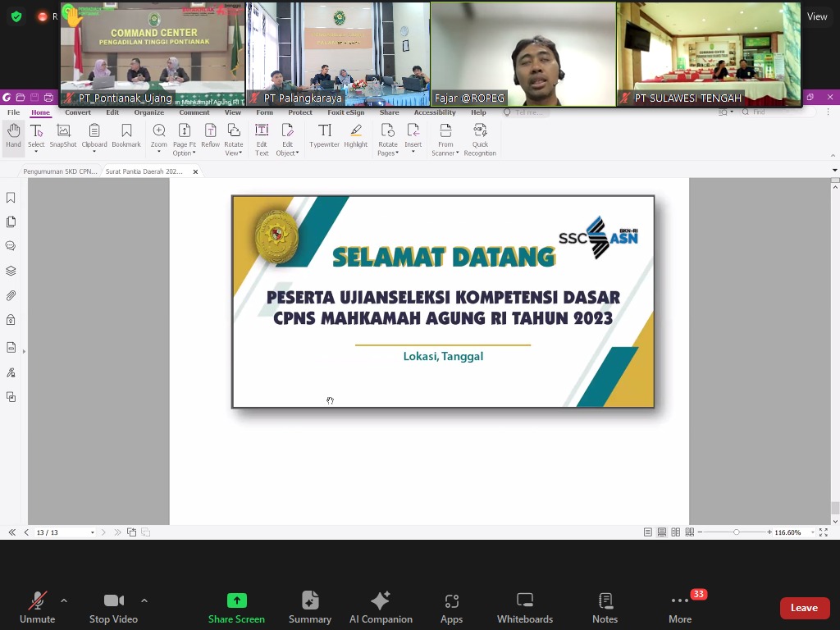Expand audio options arrow beside Unmute
The image size is (840, 630).
[x=64, y=600]
